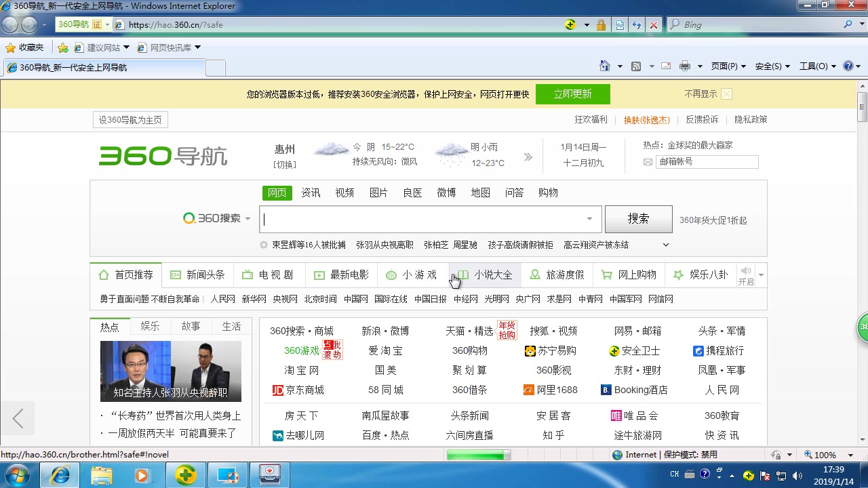868x488 pixels.
Task: Click the browser back arrow button
Action: click(x=10, y=24)
